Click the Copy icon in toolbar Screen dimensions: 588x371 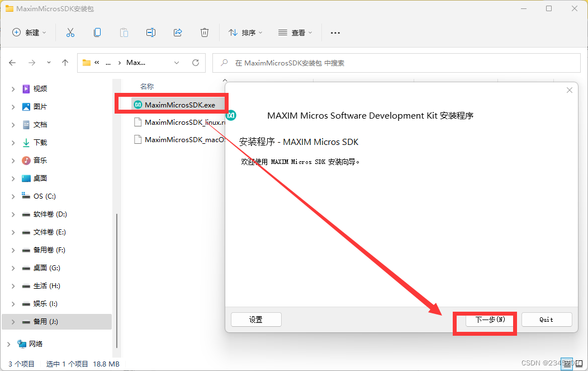97,32
